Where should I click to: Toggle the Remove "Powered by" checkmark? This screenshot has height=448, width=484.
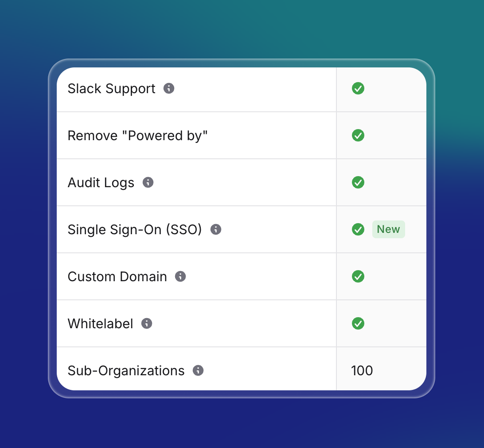pos(358,135)
